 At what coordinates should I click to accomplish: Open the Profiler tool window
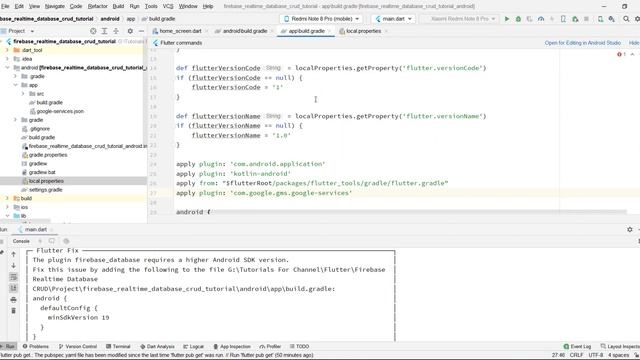click(x=270, y=347)
